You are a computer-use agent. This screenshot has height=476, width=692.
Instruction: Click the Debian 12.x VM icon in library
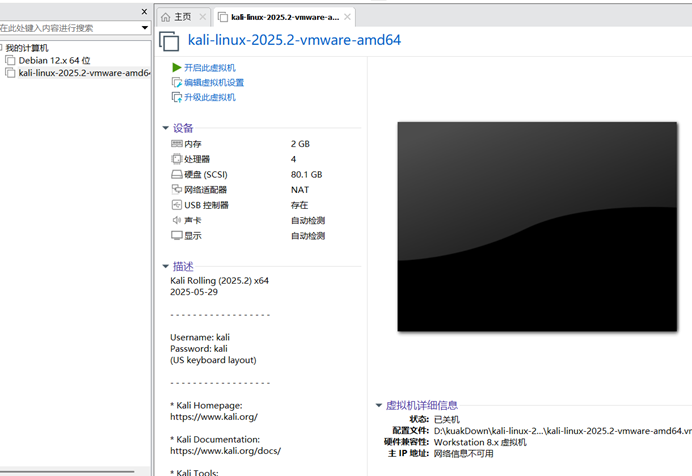coord(11,60)
